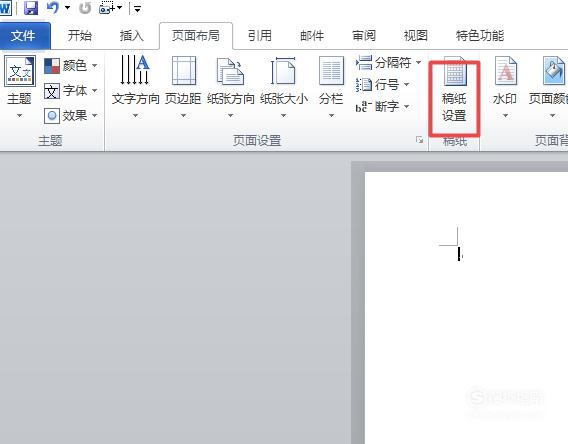Switch to the 邮件 tab
This screenshot has width=568, height=444.
pyautogui.click(x=312, y=35)
